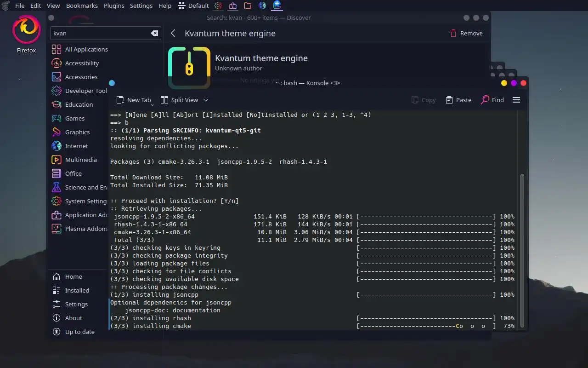Click the Default activity switcher in top panel
This screenshot has height=368, width=588.
click(x=193, y=6)
